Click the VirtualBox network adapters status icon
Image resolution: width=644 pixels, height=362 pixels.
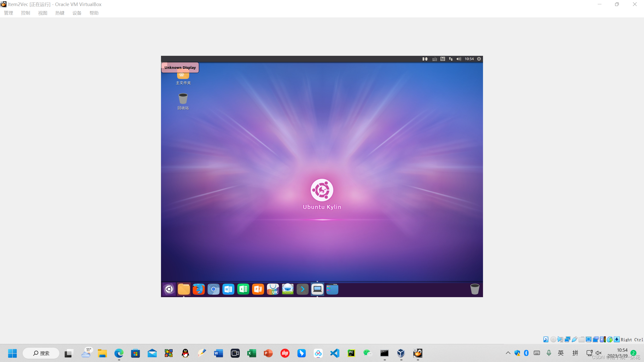(567, 340)
